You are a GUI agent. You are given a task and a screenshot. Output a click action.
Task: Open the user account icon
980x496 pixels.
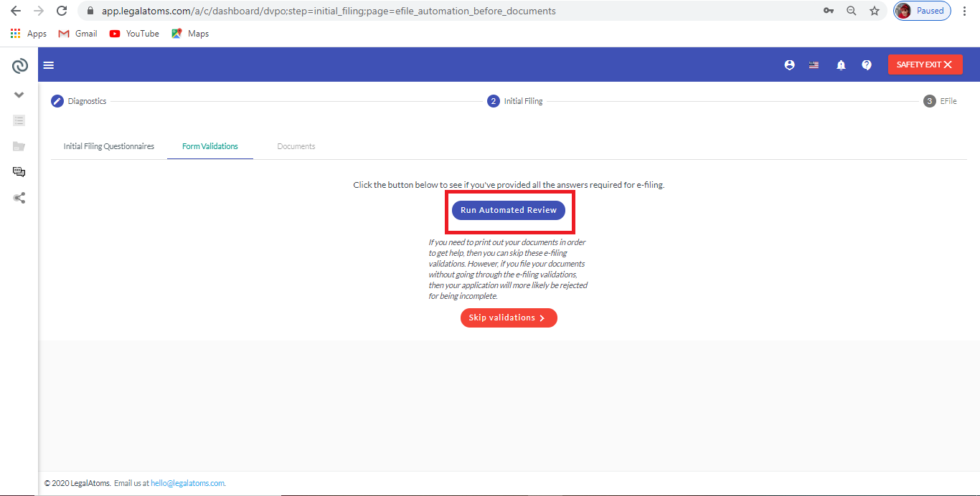tap(790, 65)
